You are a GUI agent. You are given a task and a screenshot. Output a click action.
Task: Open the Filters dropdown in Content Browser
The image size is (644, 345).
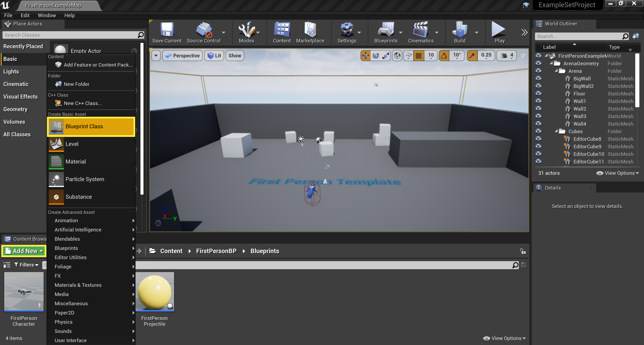[26, 265]
